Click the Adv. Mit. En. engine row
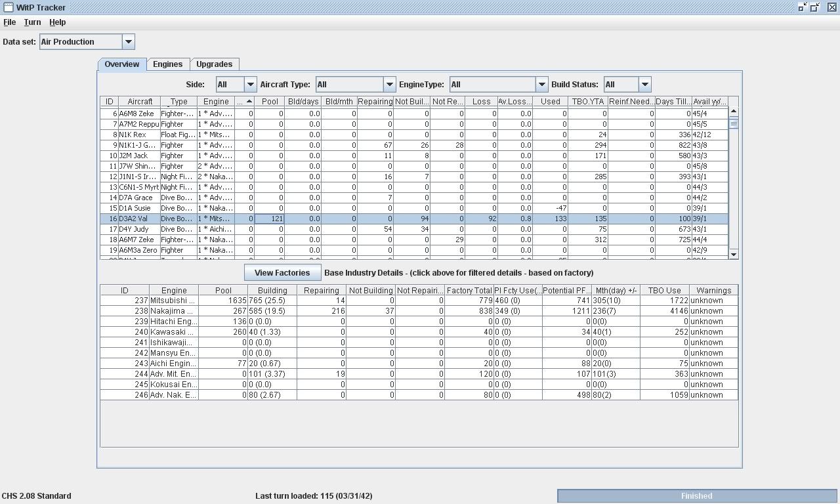Image resolution: width=840 pixels, height=504 pixels. coord(419,374)
